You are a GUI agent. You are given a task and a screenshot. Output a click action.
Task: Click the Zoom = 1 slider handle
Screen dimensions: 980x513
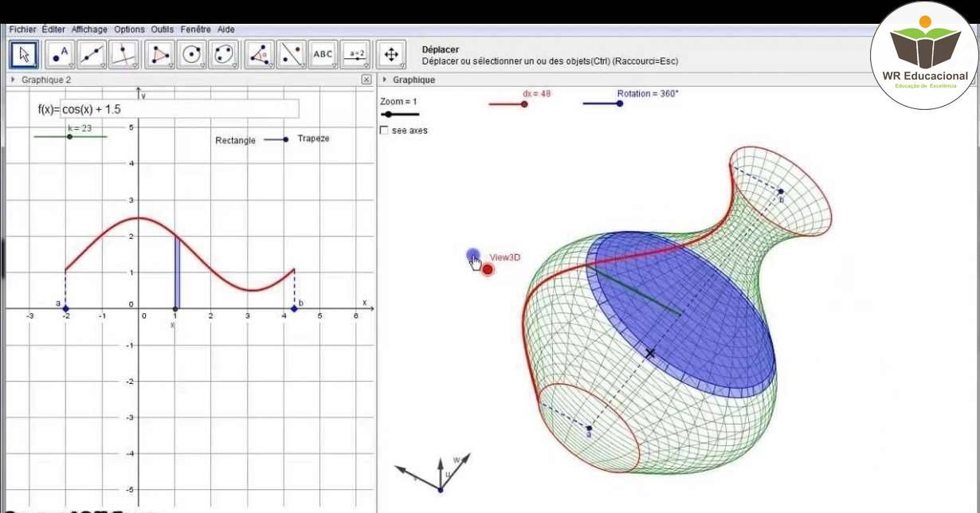point(386,115)
